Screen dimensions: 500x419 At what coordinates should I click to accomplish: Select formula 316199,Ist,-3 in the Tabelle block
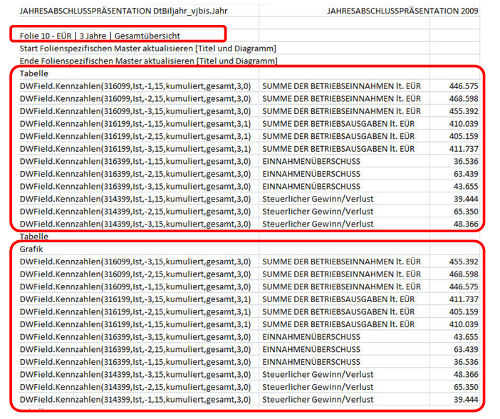135,149
